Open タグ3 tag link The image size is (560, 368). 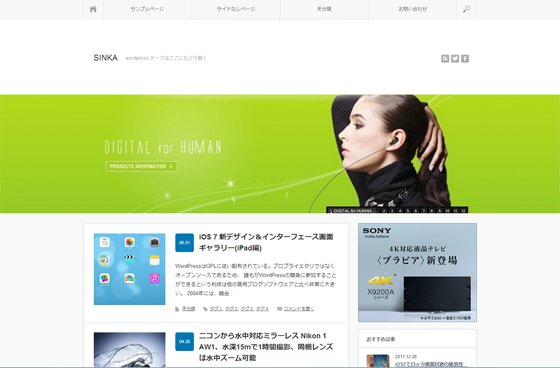click(247, 309)
